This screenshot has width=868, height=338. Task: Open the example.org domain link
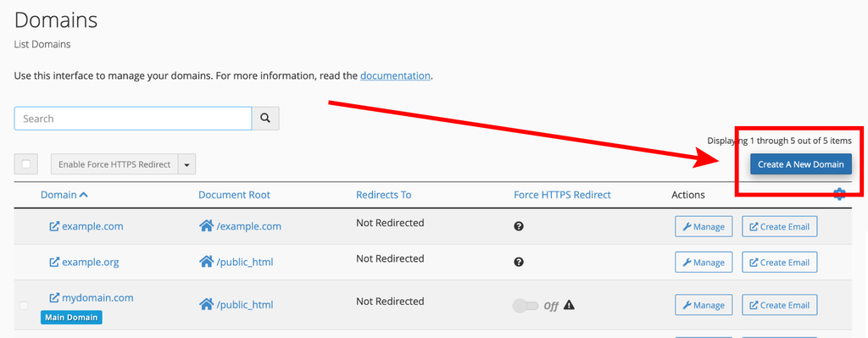tap(90, 262)
